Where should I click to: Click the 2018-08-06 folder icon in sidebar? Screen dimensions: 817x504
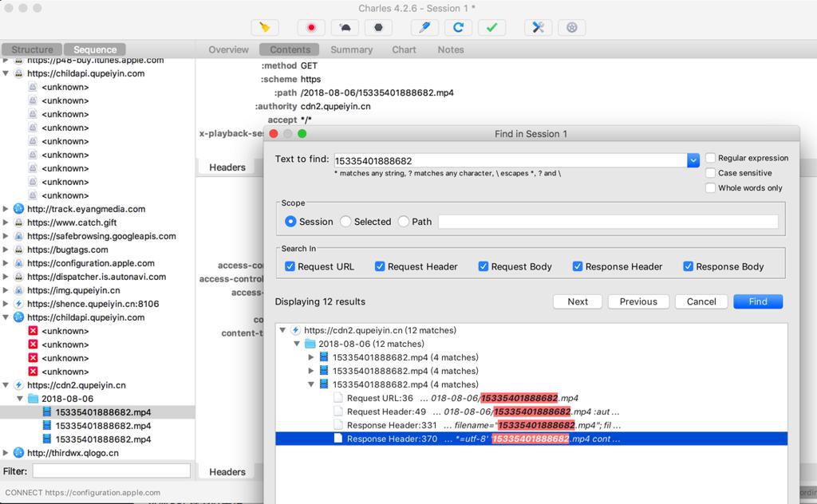click(x=34, y=399)
